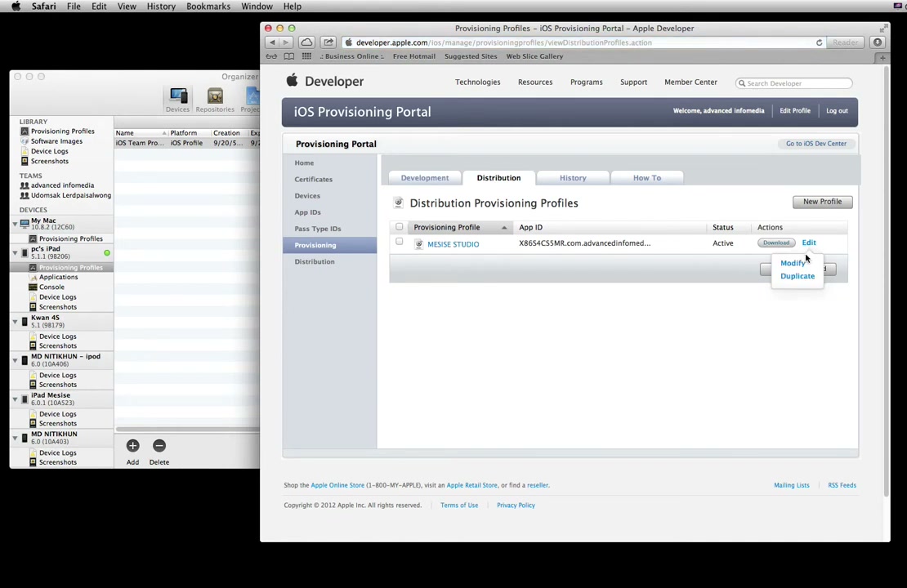Switch to the Development tab
This screenshot has height=588, width=907.
click(425, 177)
